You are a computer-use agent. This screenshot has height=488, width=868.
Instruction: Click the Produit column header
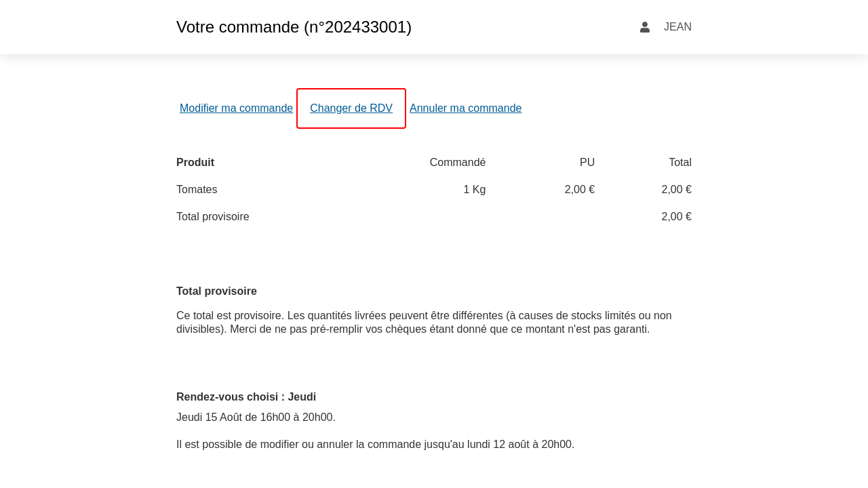[195, 163]
